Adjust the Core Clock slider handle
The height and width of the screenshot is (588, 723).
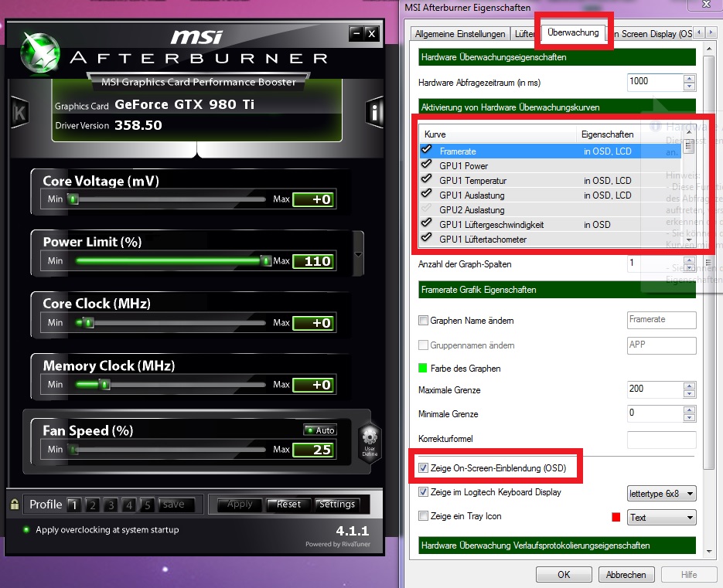coord(88,323)
